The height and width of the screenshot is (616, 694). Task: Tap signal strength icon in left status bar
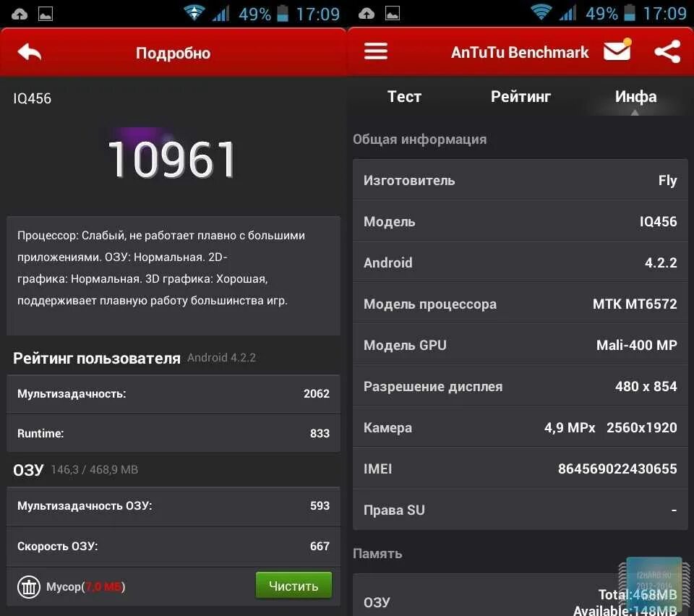click(x=220, y=13)
